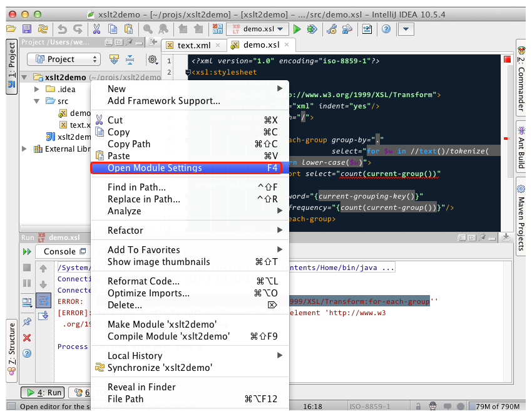Toggle scroll to end in the console

point(43,316)
